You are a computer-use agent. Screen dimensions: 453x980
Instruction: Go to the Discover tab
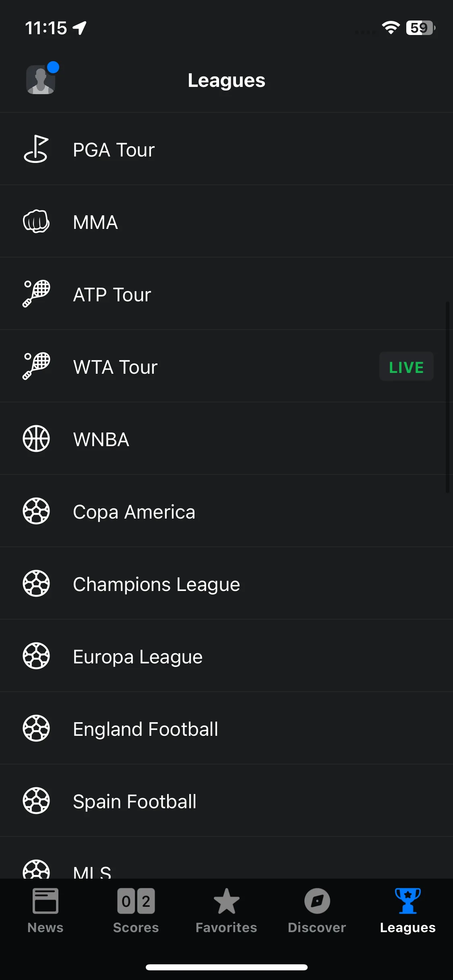point(317,911)
